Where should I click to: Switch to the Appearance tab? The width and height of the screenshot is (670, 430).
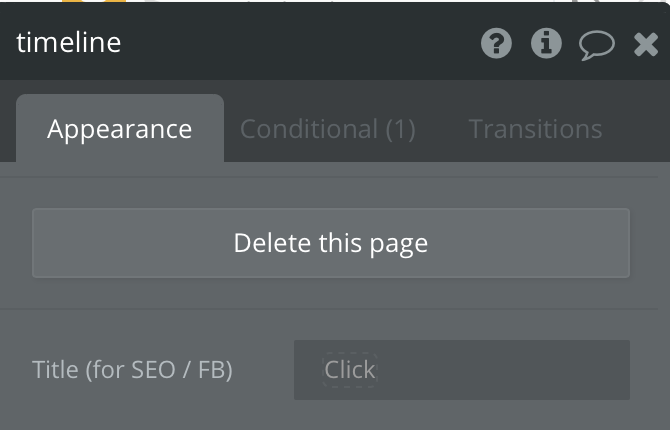tap(119, 129)
